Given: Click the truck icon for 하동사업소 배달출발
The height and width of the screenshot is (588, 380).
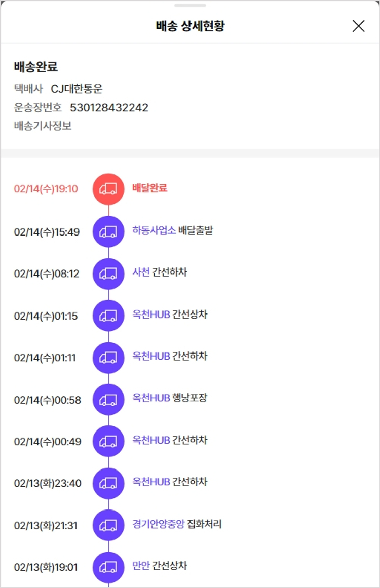Looking at the screenshot, I should tap(108, 231).
